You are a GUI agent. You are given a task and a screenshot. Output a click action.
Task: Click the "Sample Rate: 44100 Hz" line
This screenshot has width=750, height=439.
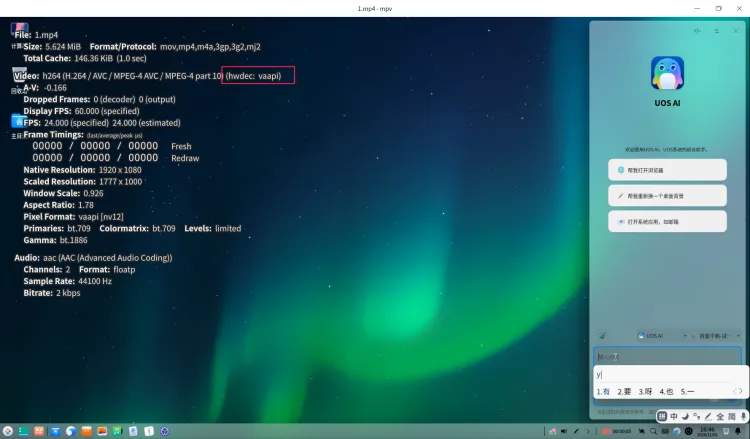tap(67, 281)
